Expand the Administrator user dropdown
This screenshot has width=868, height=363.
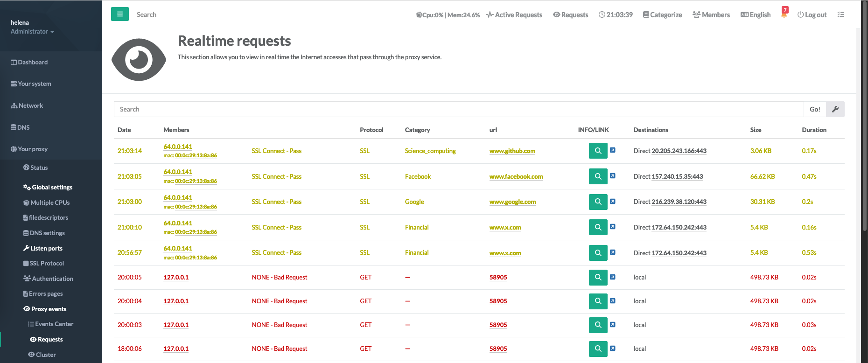(x=32, y=32)
